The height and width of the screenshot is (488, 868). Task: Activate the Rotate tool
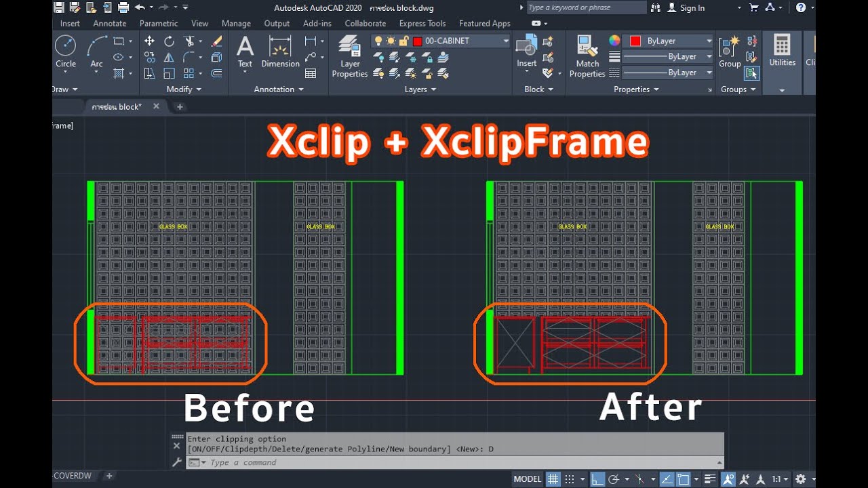click(x=169, y=41)
